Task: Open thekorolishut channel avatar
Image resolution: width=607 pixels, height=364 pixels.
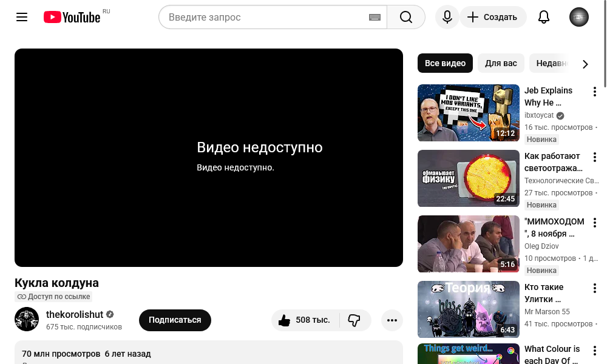Action: tap(27, 319)
